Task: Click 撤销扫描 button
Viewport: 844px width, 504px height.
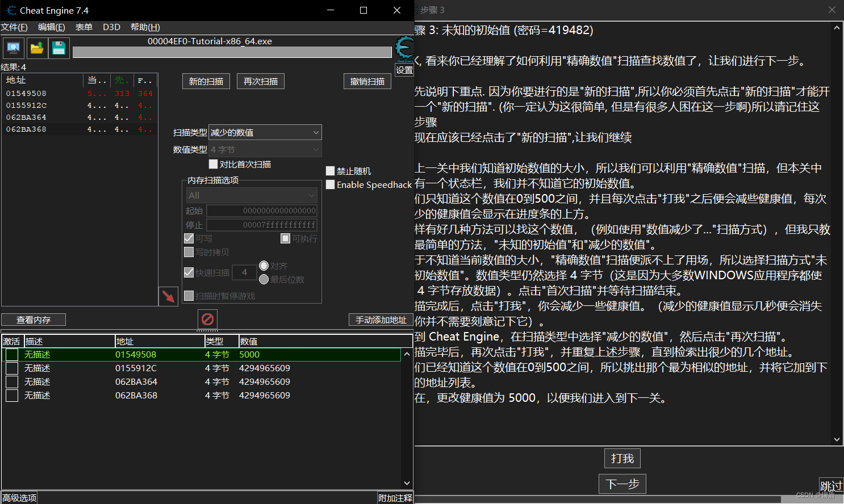Action: (x=367, y=81)
